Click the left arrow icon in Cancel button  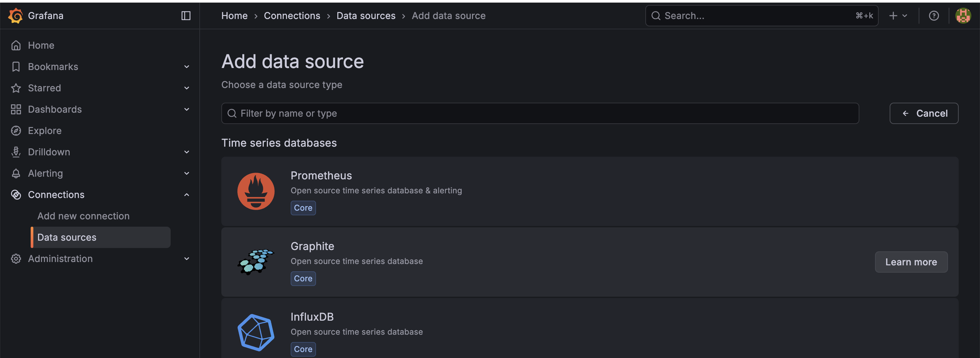(905, 113)
